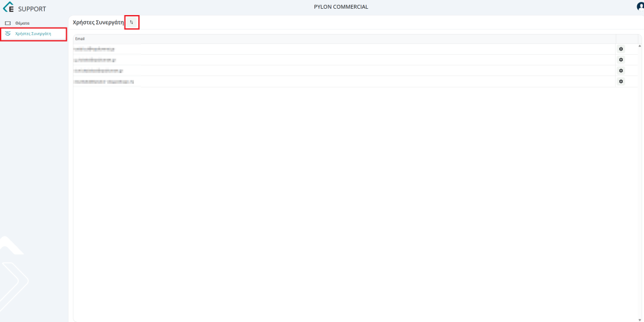Select the third blurred email row

98,70
